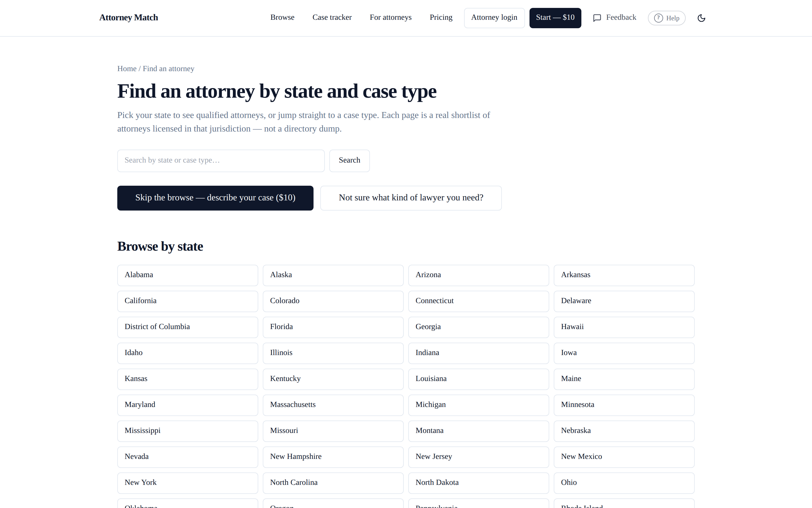Open the Pricing nav link

click(x=441, y=17)
